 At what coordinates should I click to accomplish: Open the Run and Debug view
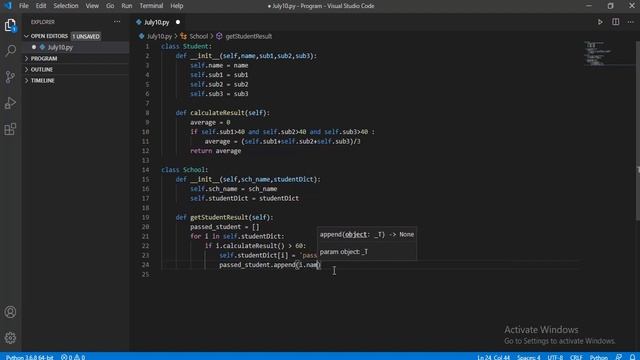pyautogui.click(x=10, y=103)
